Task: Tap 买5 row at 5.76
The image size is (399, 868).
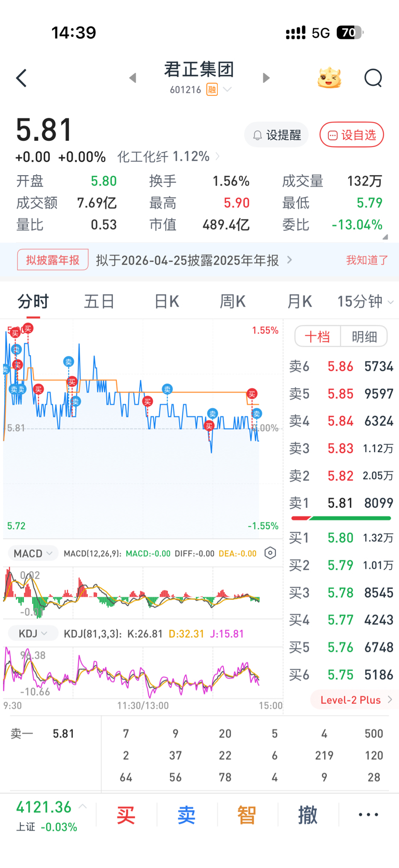Action: [x=341, y=648]
